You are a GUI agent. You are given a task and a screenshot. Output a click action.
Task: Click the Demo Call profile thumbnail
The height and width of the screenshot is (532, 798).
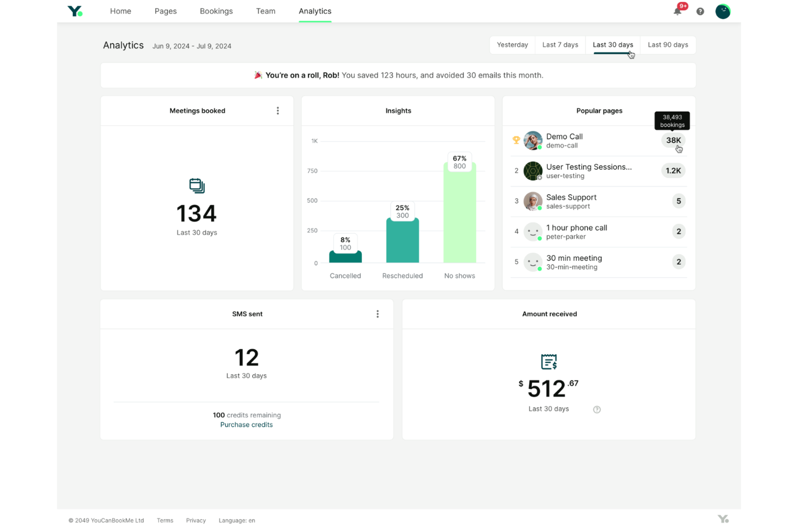pyautogui.click(x=533, y=140)
